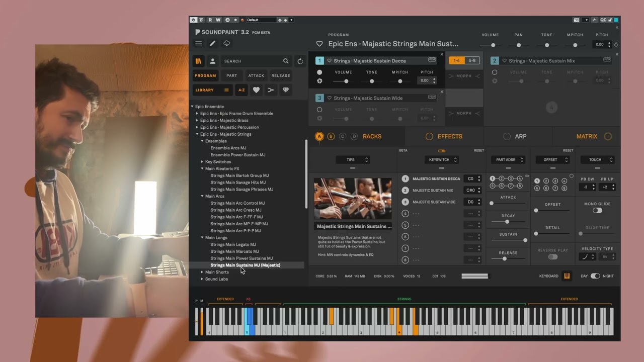Viewport: 644px width, 362px height.
Task: Click the host camera snapshot icon
Action: pyautogui.click(x=577, y=20)
